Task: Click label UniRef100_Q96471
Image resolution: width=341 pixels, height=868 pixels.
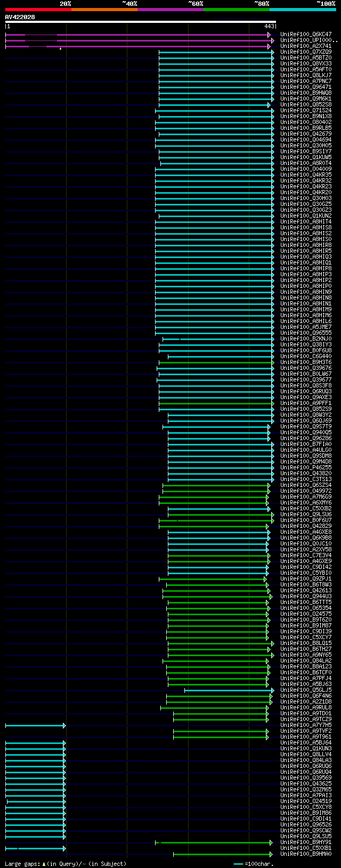Action: click(306, 87)
